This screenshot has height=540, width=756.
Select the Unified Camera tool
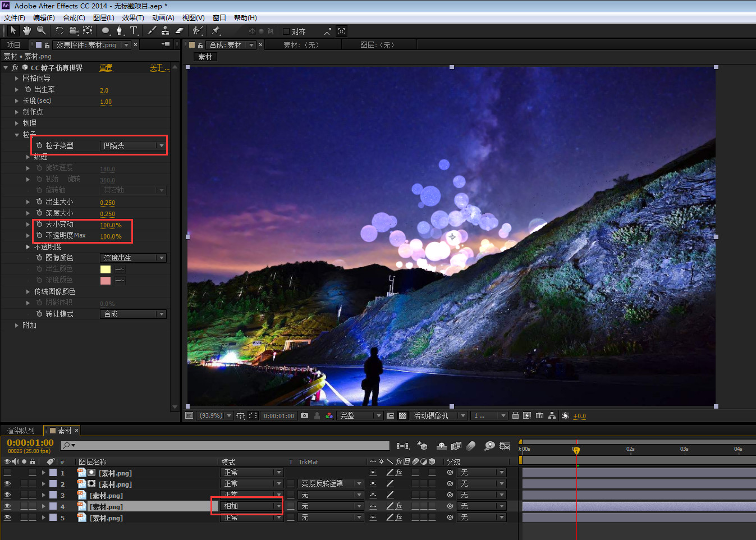click(74, 30)
